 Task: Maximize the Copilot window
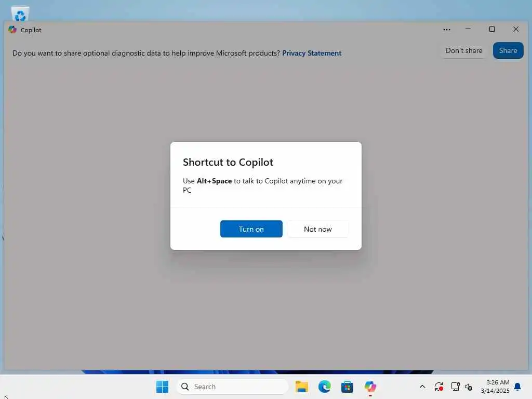[x=491, y=30]
